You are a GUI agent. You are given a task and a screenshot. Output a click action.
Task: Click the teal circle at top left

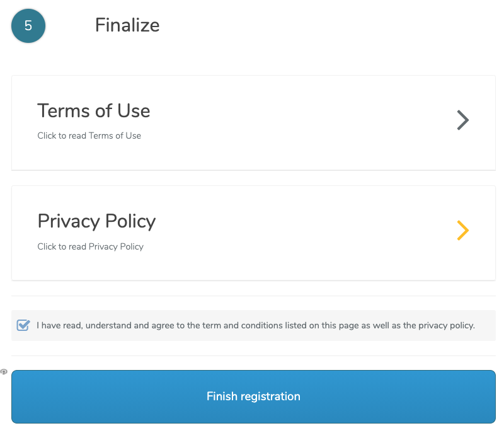28,26
